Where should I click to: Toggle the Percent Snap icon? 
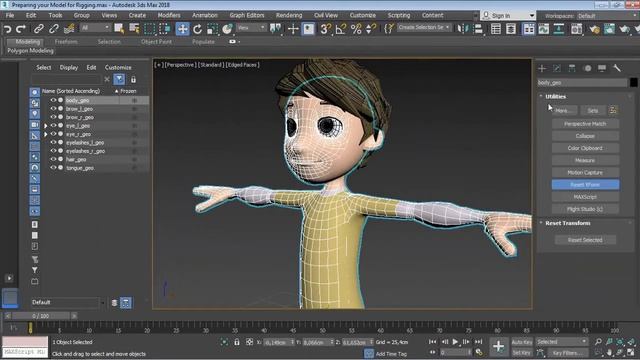(x=356, y=29)
